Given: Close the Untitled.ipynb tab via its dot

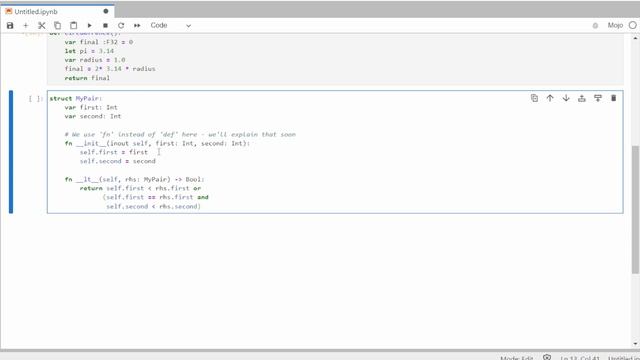Looking at the screenshot, I should pyautogui.click(x=106, y=11).
